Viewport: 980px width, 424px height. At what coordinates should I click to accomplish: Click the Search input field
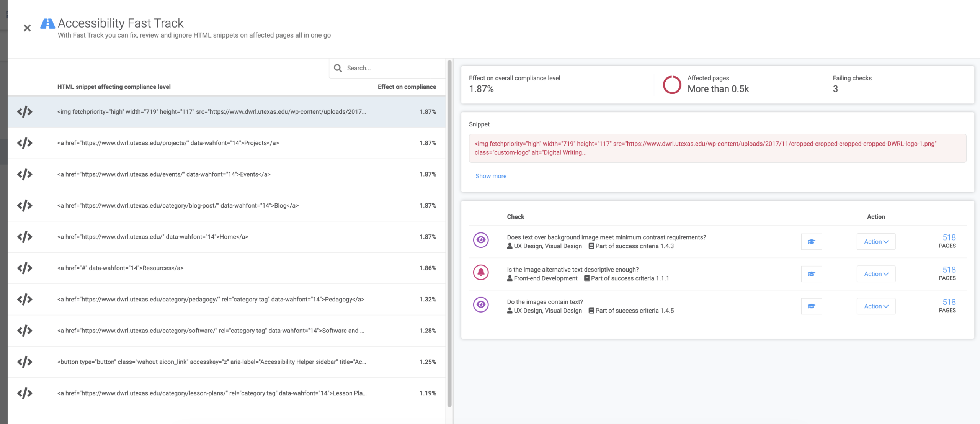tap(390, 68)
